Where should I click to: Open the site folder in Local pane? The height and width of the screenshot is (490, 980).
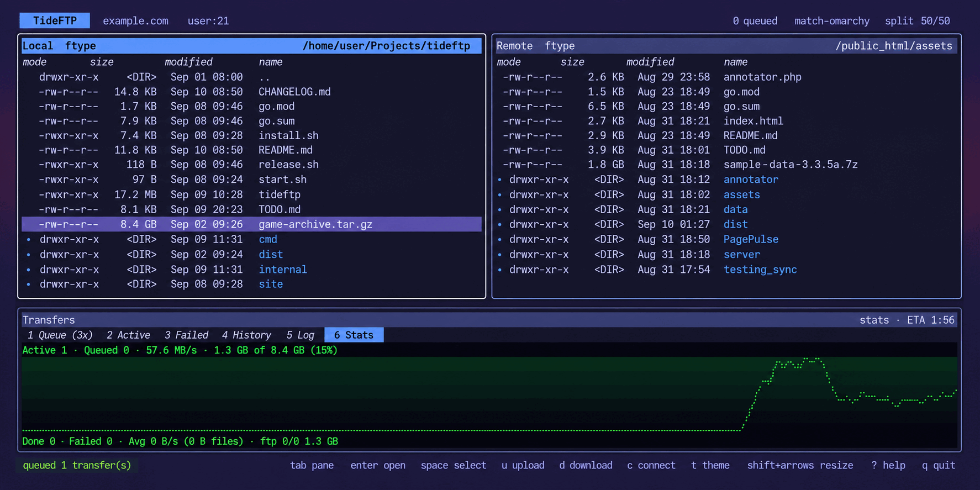[x=251, y=284]
